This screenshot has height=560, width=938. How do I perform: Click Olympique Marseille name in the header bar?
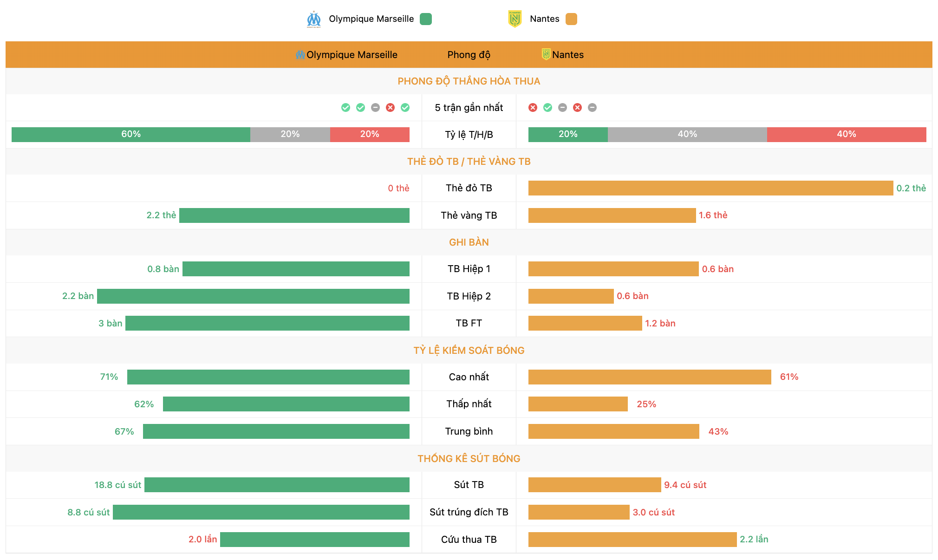[352, 55]
